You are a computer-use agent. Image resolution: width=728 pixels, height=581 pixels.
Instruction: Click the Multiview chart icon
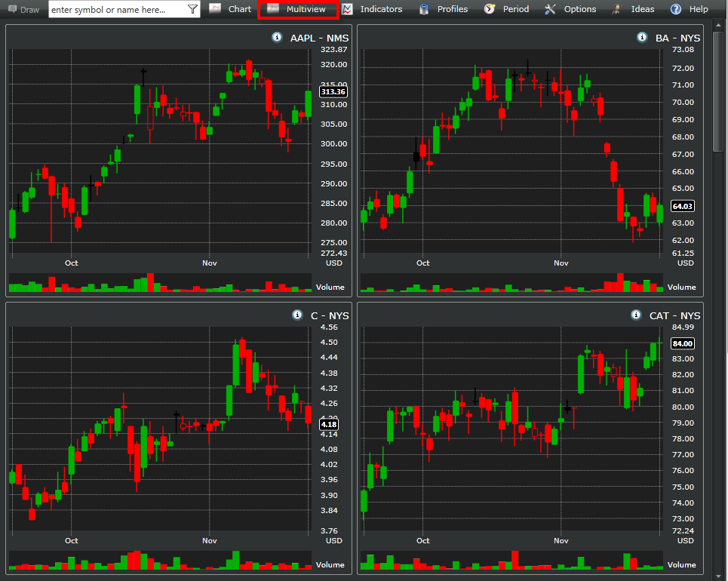point(273,8)
